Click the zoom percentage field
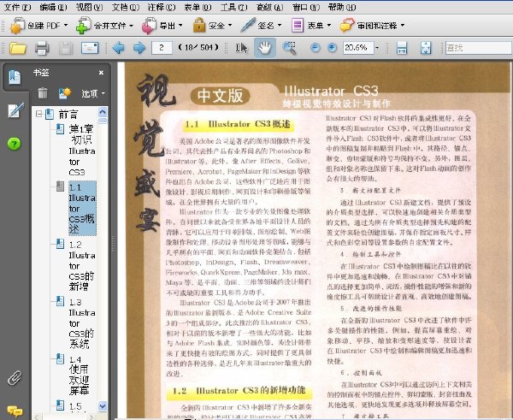The image size is (513, 420). 358,48
